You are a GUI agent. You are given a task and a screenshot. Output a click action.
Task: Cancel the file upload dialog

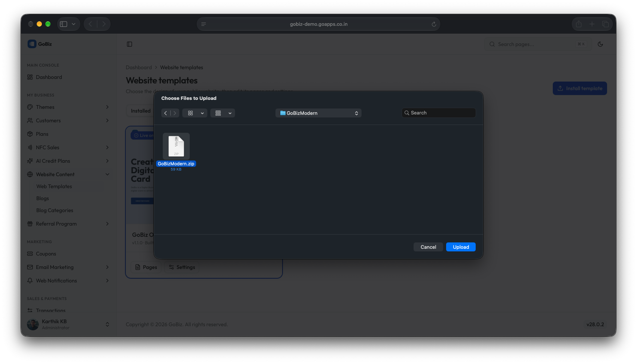[x=428, y=247]
